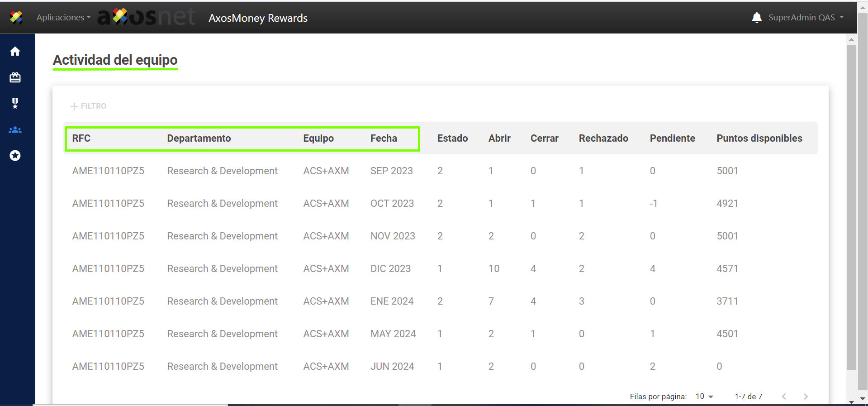Image resolution: width=868 pixels, height=406 pixels.
Task: Open the team group sidebar icon
Action: pos(15,130)
